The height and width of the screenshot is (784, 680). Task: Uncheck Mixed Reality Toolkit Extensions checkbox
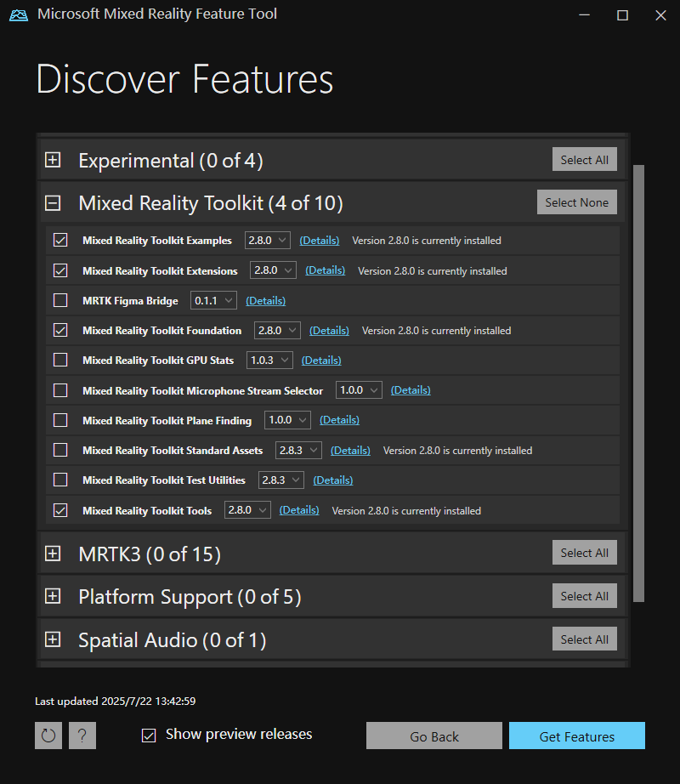[60, 270]
